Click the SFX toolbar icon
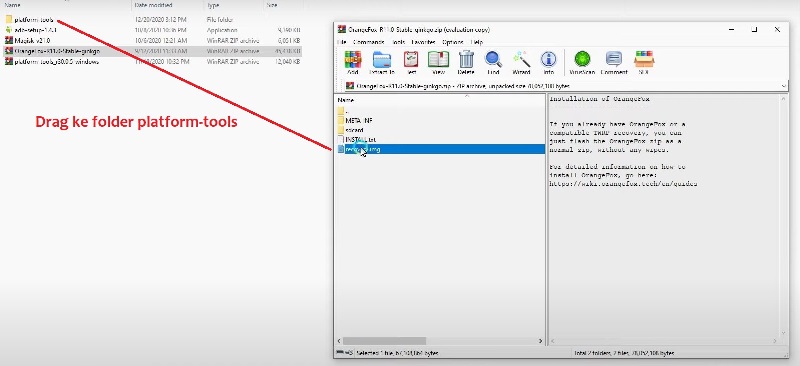This screenshot has width=800, height=366. (x=644, y=60)
